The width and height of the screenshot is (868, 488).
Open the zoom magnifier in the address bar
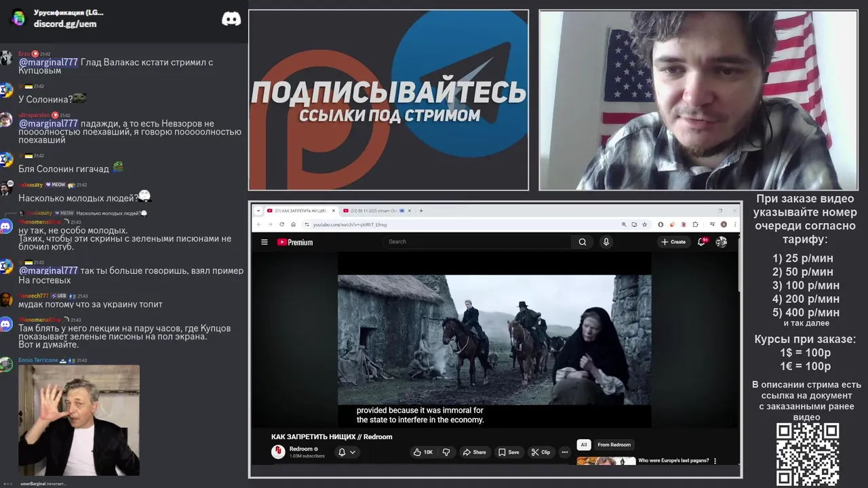coord(624,224)
